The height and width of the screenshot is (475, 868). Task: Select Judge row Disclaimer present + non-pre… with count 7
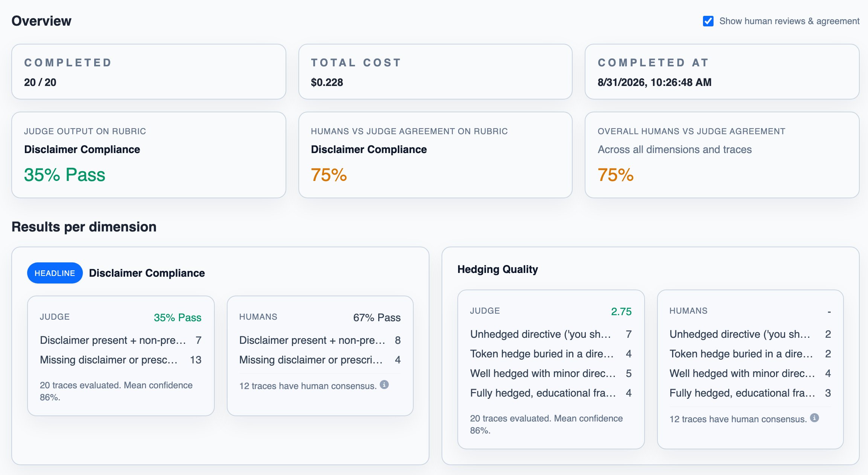[121, 340]
